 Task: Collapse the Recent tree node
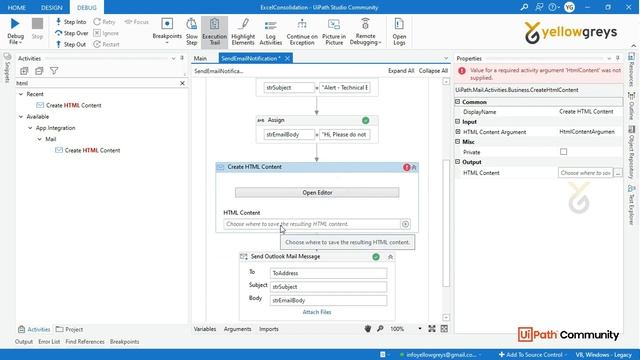(21, 94)
